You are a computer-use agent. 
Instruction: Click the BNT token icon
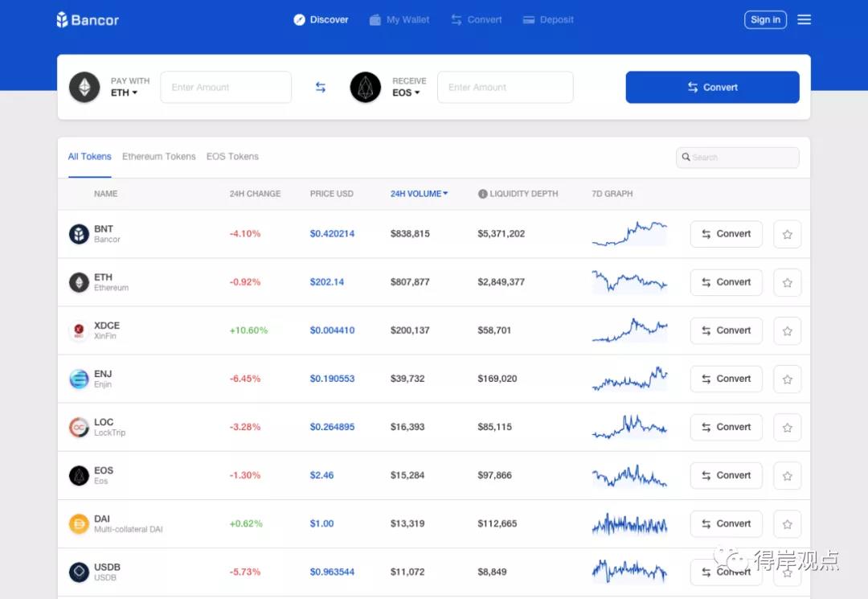pos(79,234)
